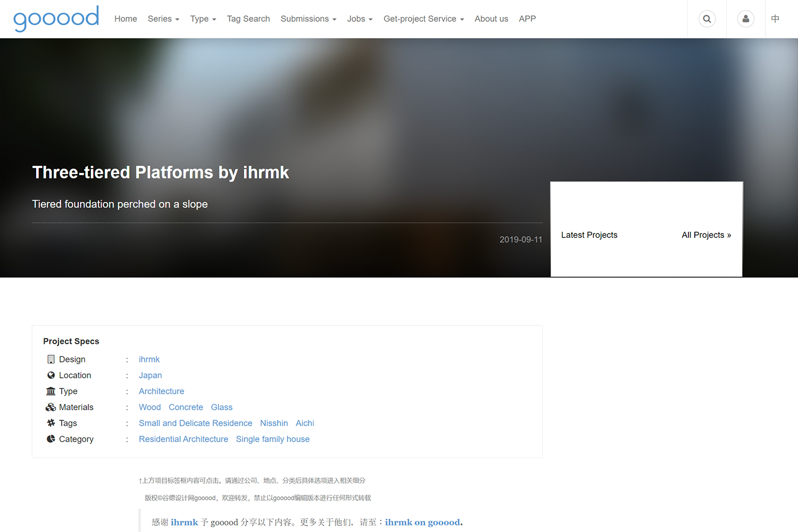Image resolution: width=798 pixels, height=532 pixels.
Task: Open the Tag Search page
Action: [248, 19]
